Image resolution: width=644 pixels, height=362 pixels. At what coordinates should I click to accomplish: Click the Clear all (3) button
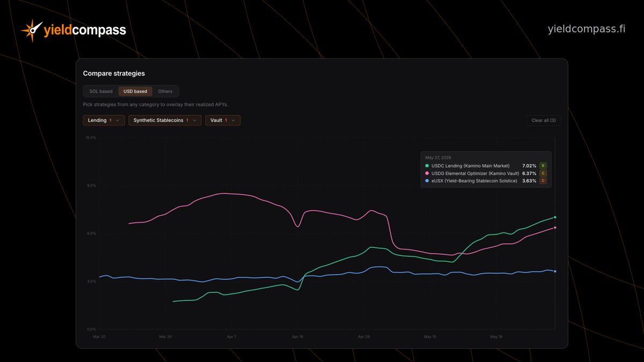pos(544,121)
